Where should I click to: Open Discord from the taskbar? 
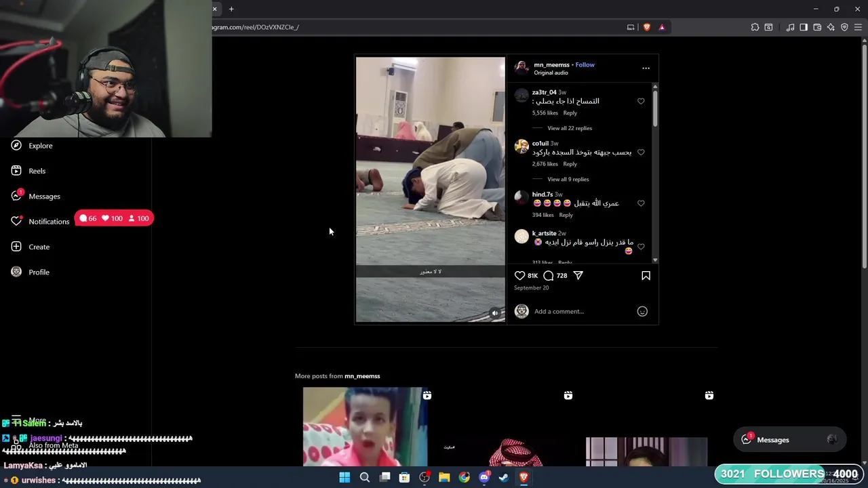484,477
